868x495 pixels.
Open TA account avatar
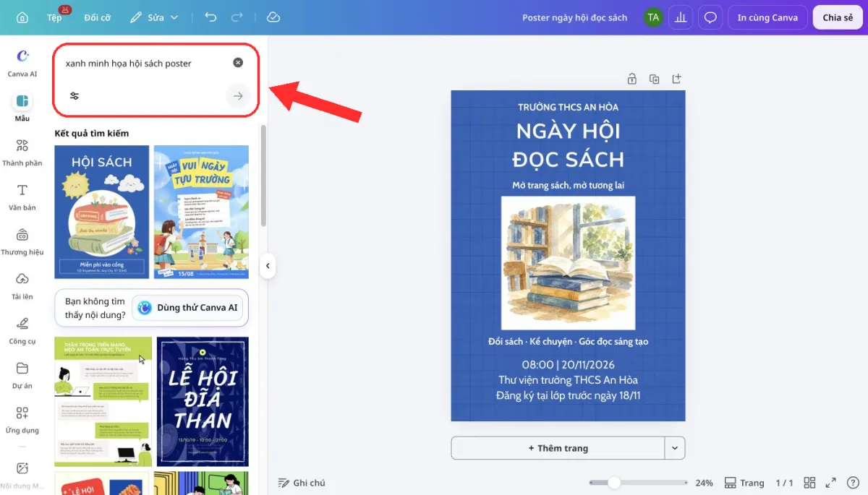653,17
